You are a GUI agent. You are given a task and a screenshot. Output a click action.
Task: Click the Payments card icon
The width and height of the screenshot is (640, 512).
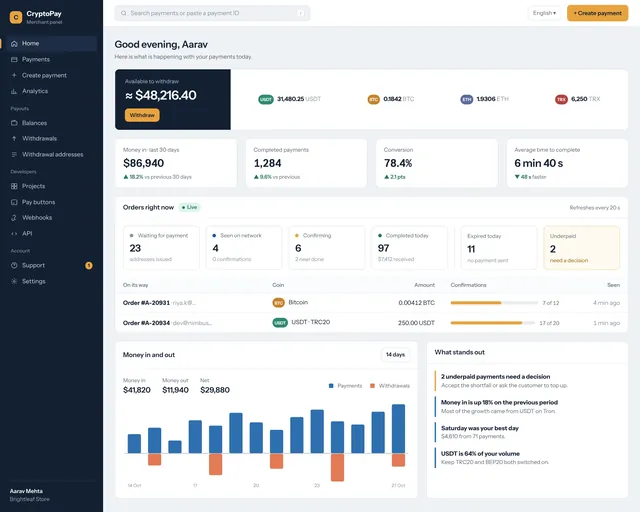(x=14, y=59)
